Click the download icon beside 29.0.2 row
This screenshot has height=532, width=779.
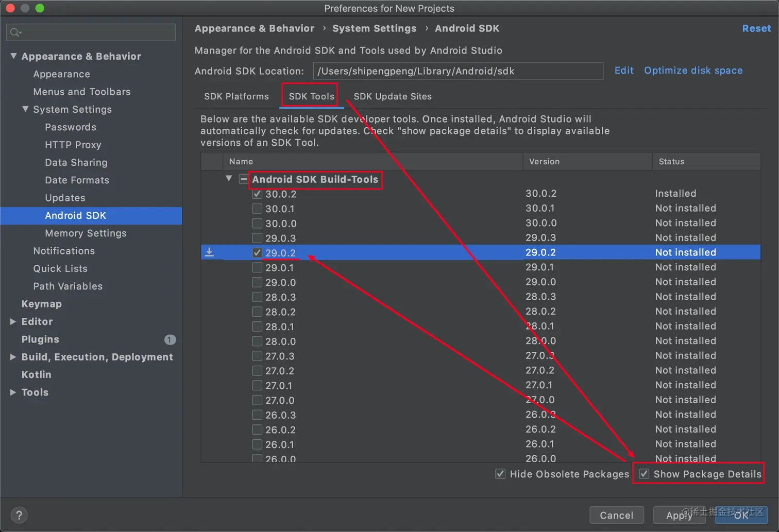tap(209, 252)
